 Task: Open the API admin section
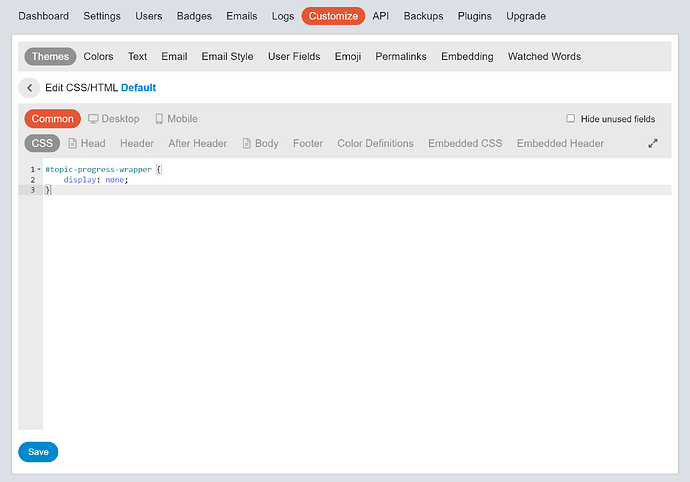[x=381, y=16]
